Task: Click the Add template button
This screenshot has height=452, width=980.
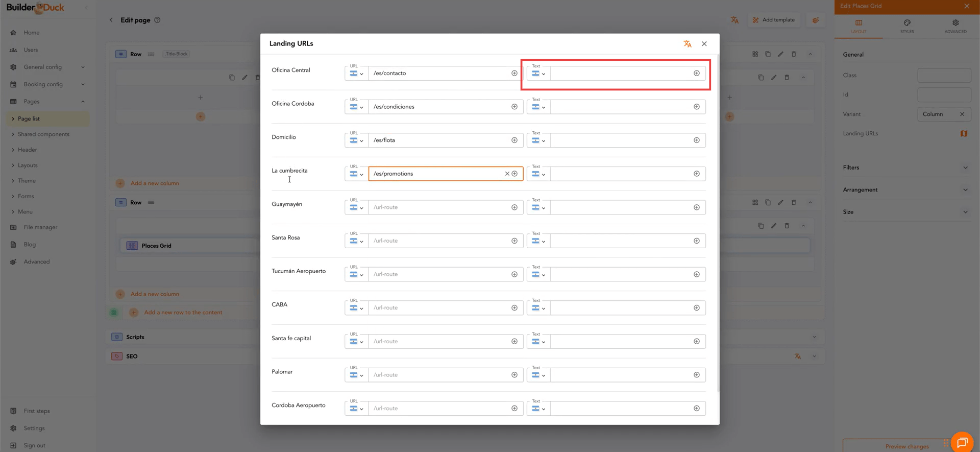Action: (773, 20)
